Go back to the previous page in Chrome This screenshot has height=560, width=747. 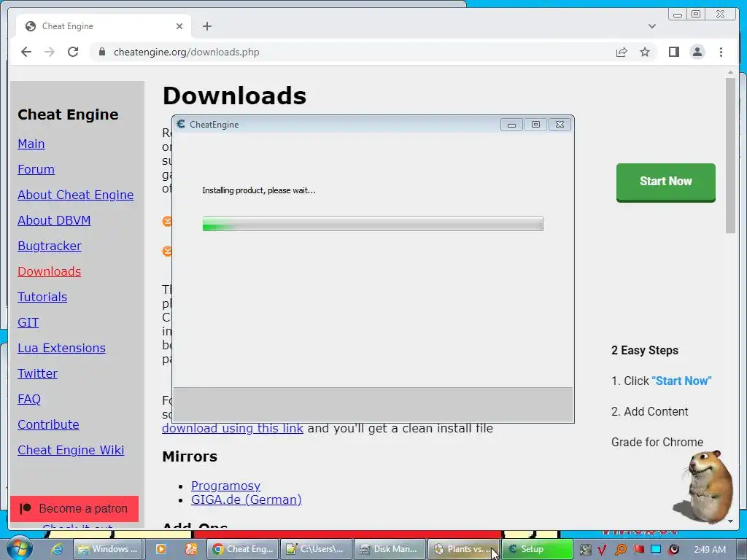(x=26, y=52)
